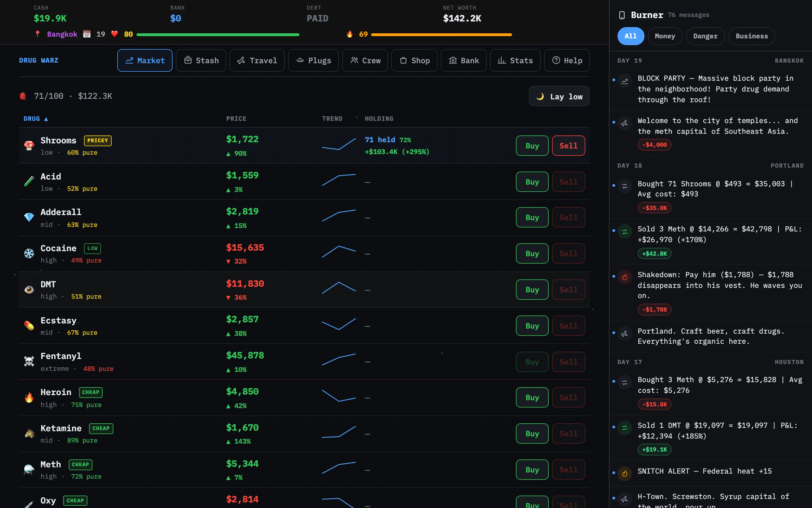Image resolution: width=812 pixels, height=508 pixels.
Task: Click the day calendar icon
Action: (87, 34)
